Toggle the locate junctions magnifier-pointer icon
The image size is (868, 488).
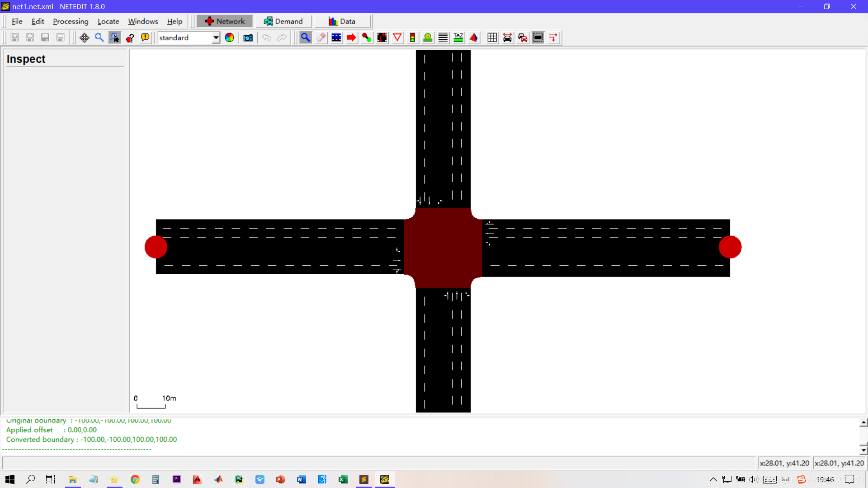click(114, 38)
